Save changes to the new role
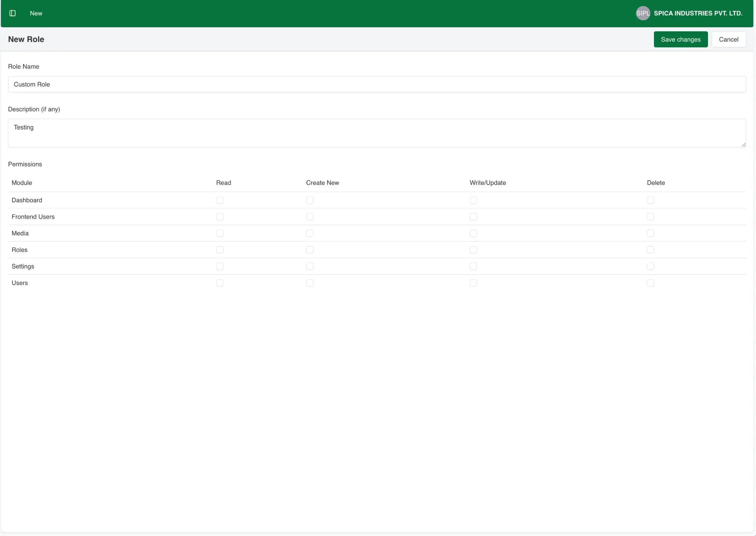Screen dimensions: 756x536 [680, 39]
